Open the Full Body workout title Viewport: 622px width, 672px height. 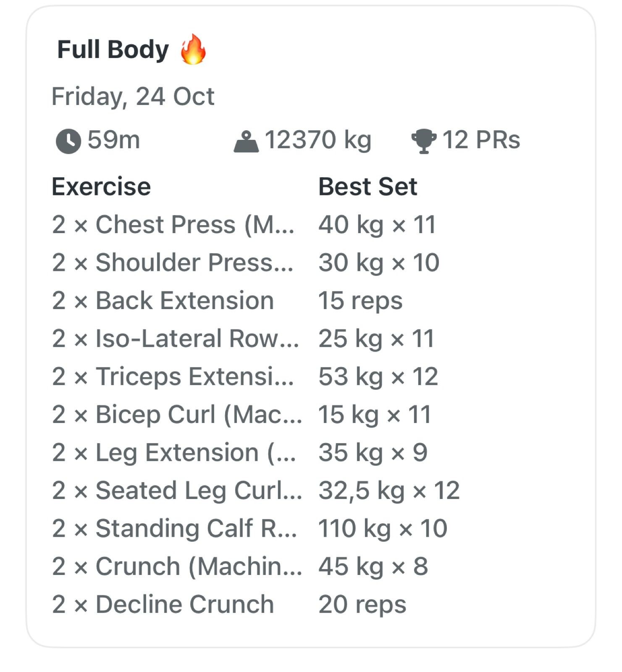click(113, 50)
